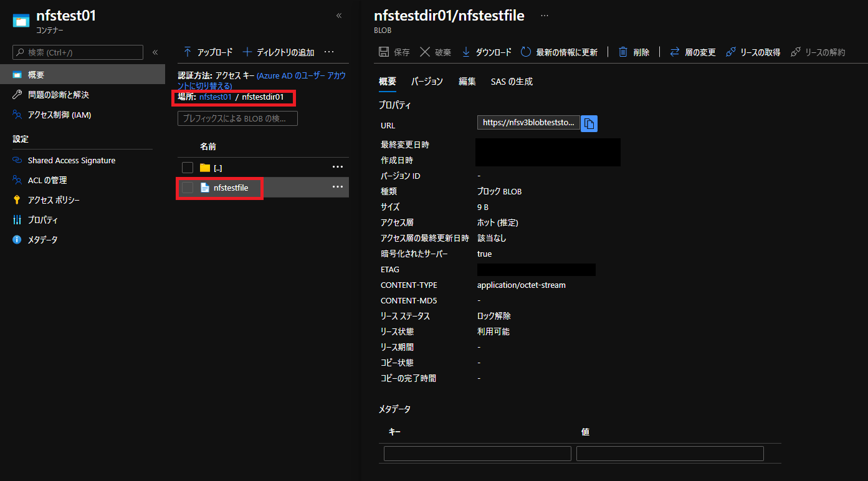Switch to the バージョン tab

pyautogui.click(x=427, y=82)
